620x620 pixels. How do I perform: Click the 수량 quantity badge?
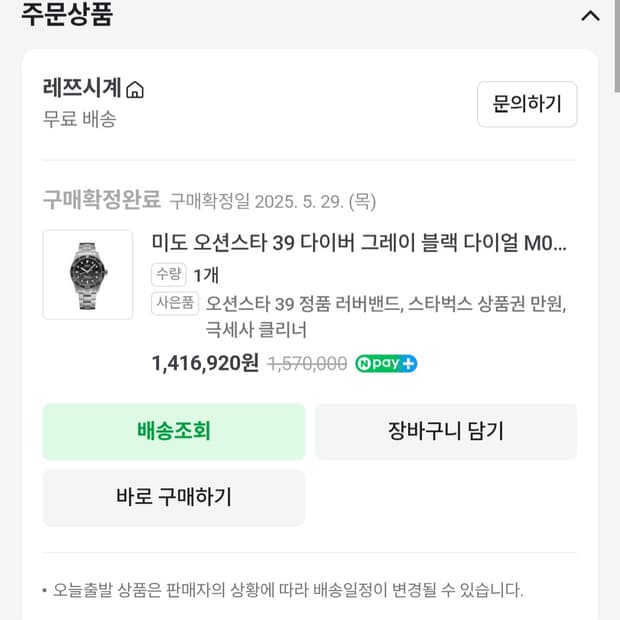click(168, 274)
